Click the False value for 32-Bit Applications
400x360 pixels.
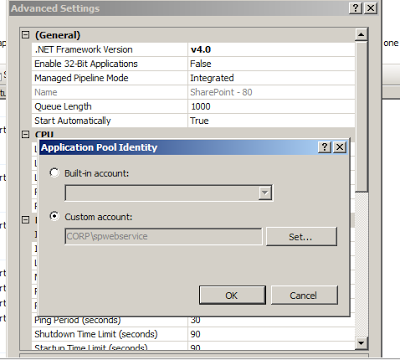click(x=201, y=64)
